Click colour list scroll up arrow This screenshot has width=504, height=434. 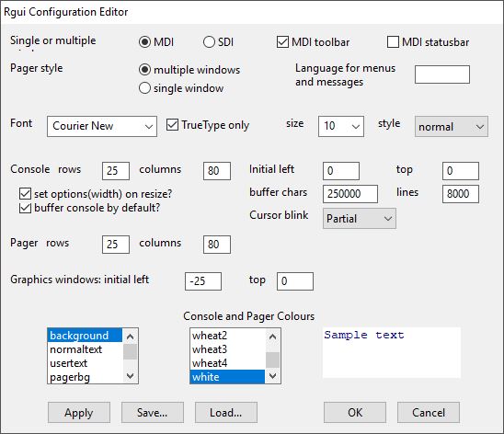(x=272, y=337)
